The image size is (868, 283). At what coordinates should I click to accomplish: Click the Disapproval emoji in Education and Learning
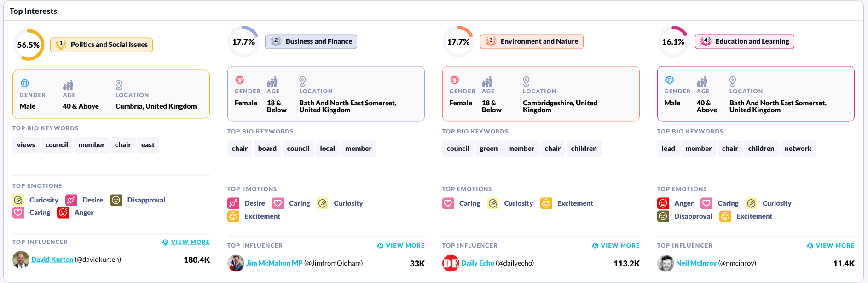[x=663, y=216]
